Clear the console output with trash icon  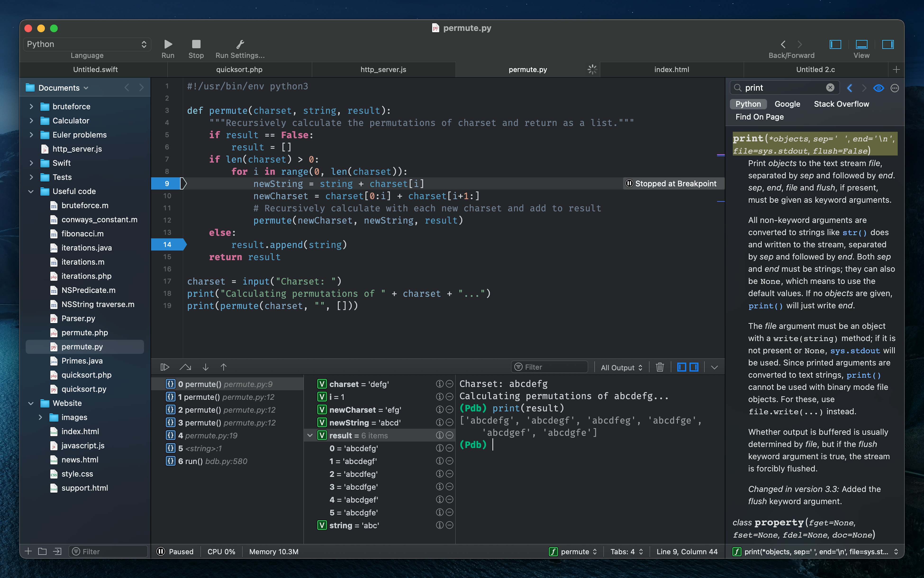[660, 367]
